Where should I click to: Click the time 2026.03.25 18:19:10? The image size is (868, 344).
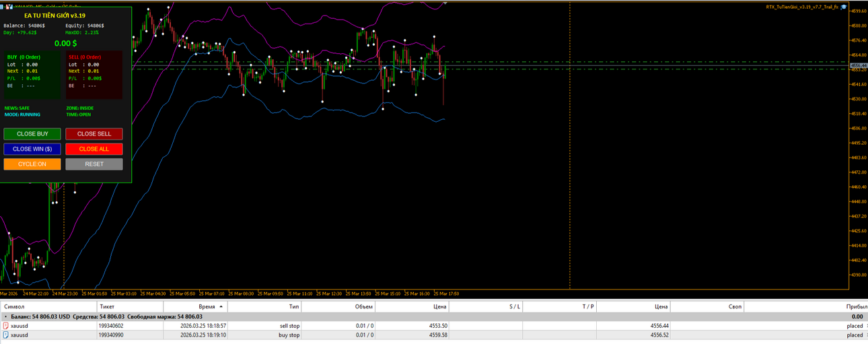tap(203, 335)
